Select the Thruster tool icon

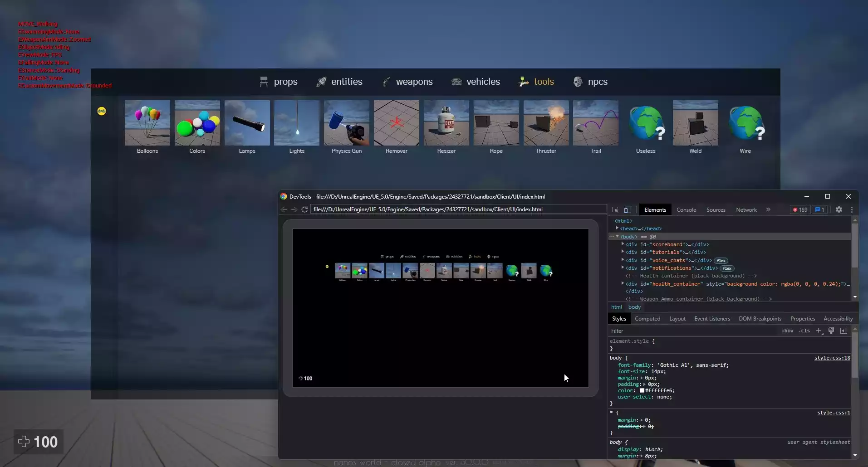coord(546,123)
